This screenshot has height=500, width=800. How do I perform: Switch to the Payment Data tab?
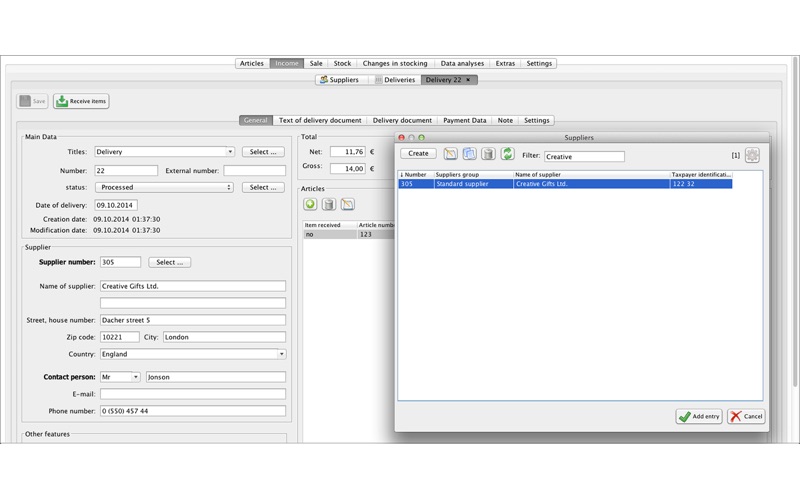click(464, 120)
